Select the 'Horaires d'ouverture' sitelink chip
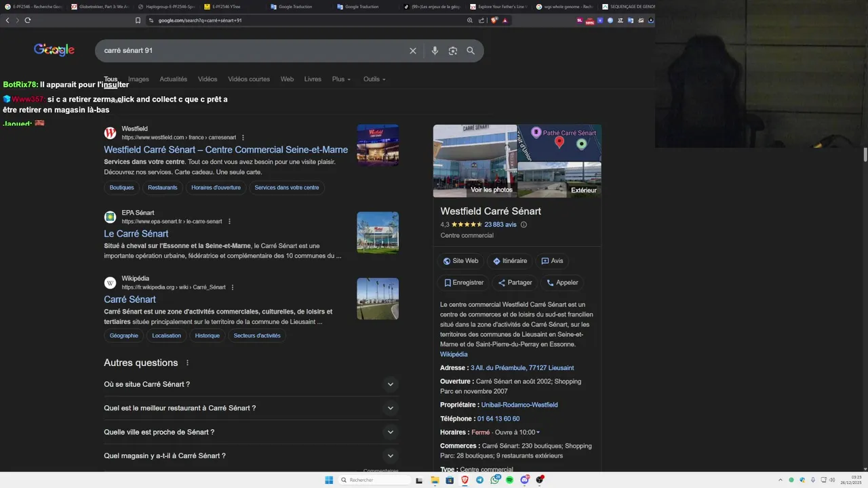Image resolution: width=868 pixels, height=488 pixels. coord(216,188)
